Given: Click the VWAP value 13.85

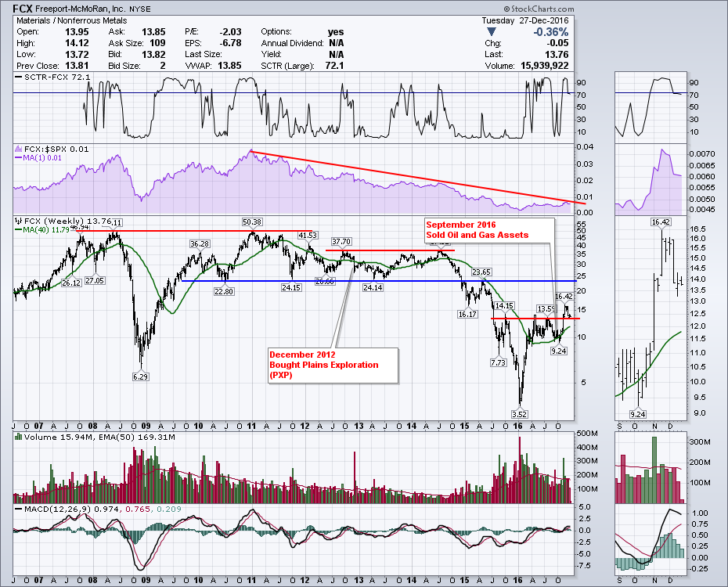Looking at the screenshot, I should [x=229, y=66].
